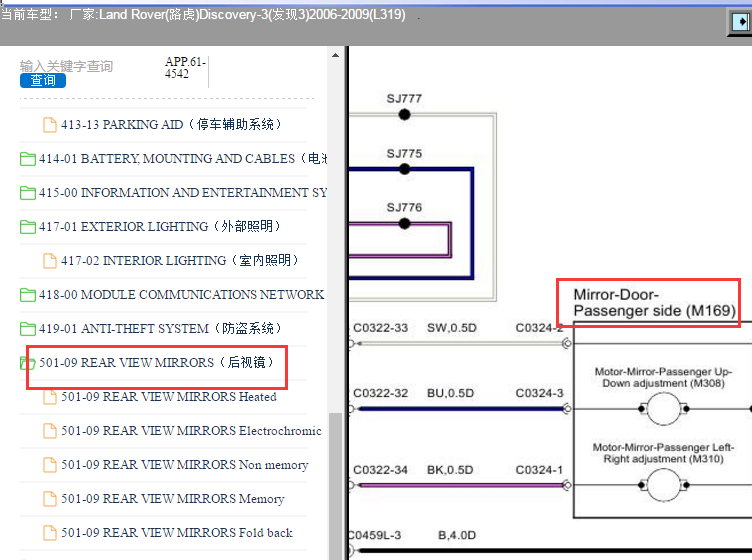Click the SJ777 splice node dot
The image size is (752, 560).
point(405,115)
